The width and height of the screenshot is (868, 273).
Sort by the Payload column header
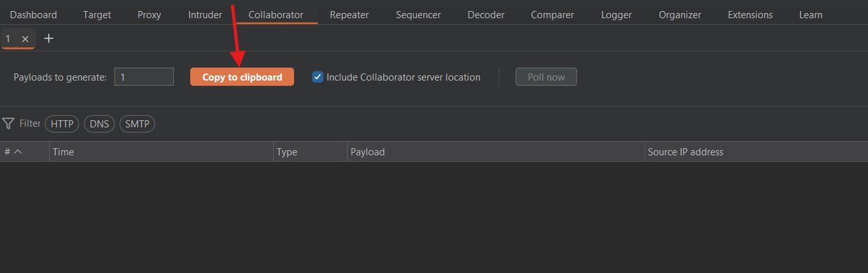tap(496, 151)
